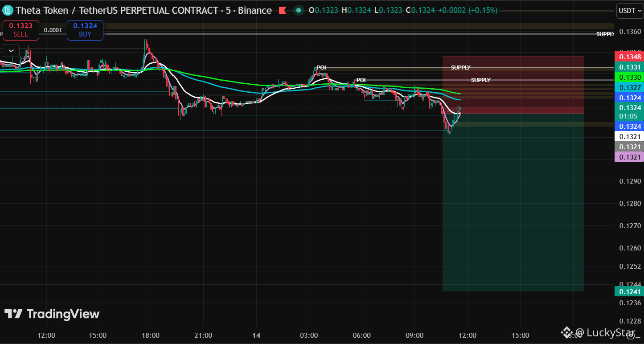Click 0.1260 on the price axis
This screenshot has width=644, height=344.
(630, 248)
